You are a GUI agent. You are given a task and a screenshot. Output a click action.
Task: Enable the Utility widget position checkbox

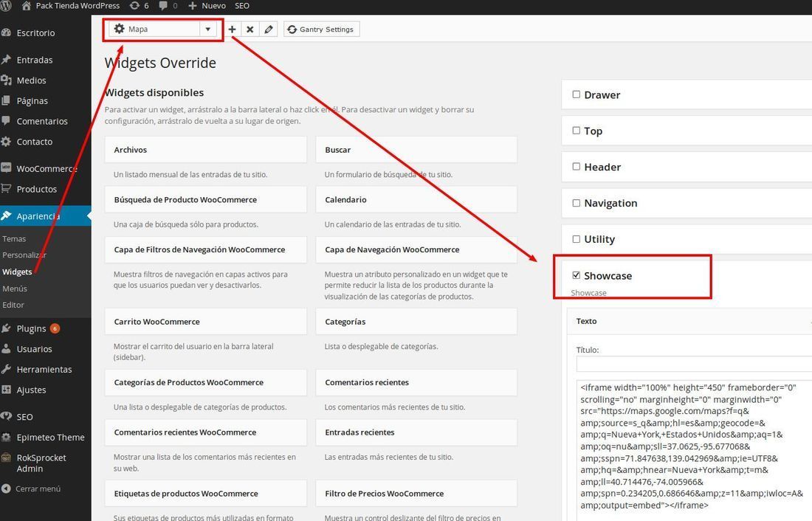coord(576,239)
